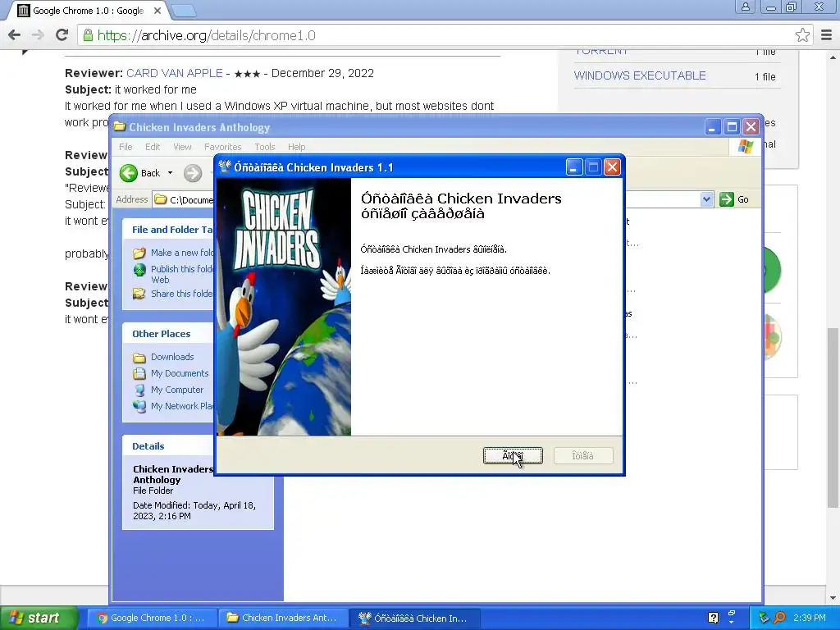Collapse the File and Folder Tasks panel header
Screen dimensions: 840x630
pyautogui.click(x=169, y=230)
